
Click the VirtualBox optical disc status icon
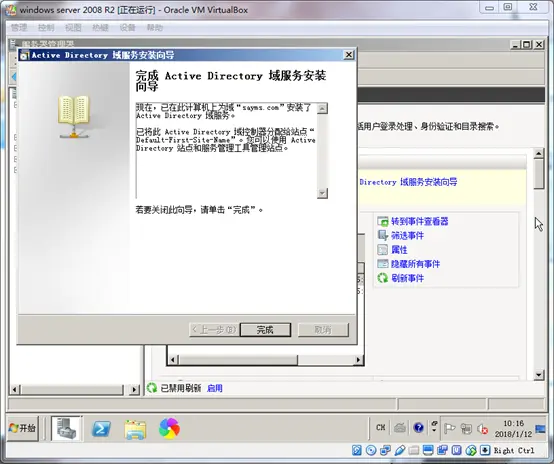pyautogui.click(x=371, y=450)
